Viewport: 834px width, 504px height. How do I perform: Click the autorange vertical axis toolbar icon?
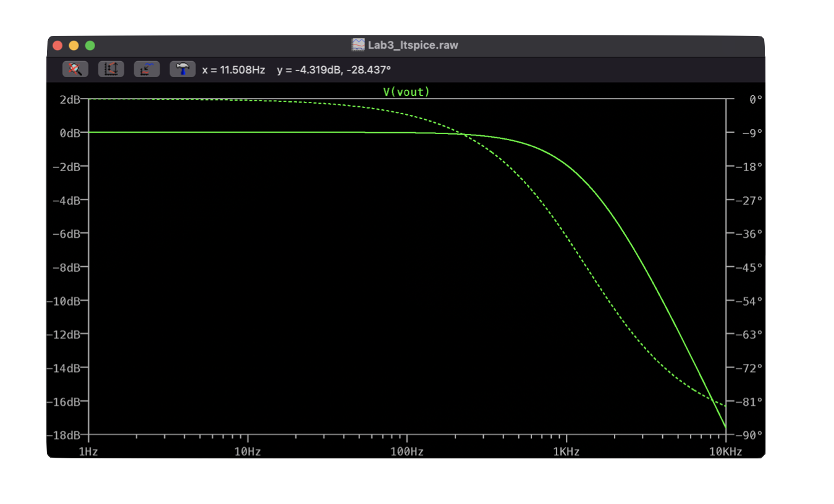[x=111, y=69]
